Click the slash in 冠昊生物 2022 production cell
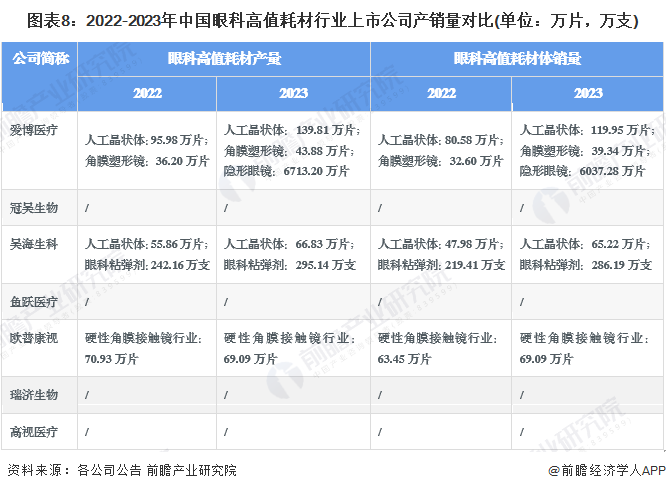This screenshot has height=491, width=666. click(87, 208)
